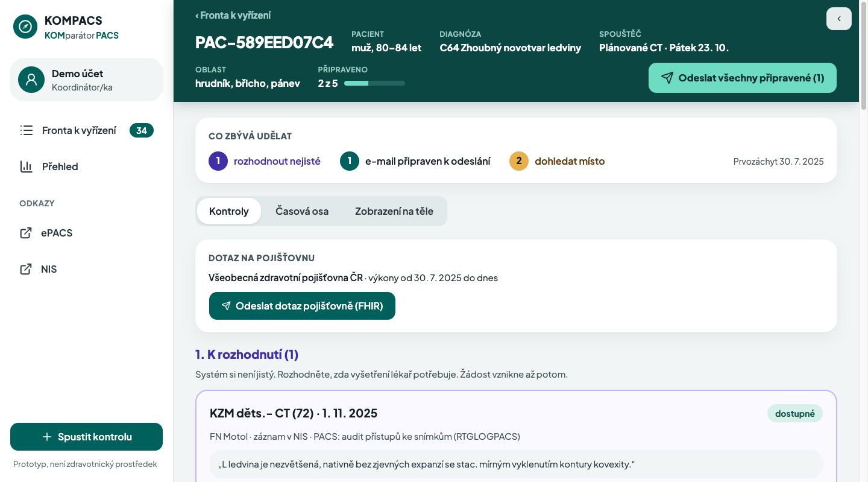The image size is (868, 482).
Task: Click the orange 2 badge for dohledat místo
Action: pyautogui.click(x=519, y=161)
